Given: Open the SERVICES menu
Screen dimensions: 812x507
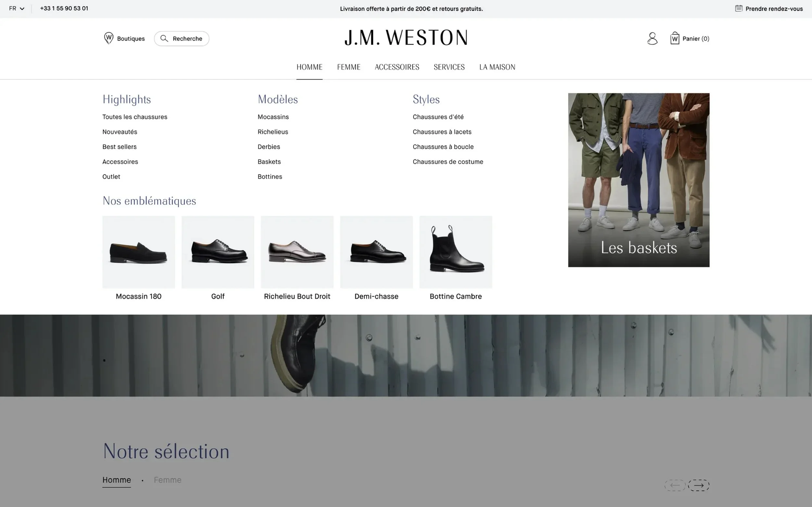Looking at the screenshot, I should [x=449, y=67].
